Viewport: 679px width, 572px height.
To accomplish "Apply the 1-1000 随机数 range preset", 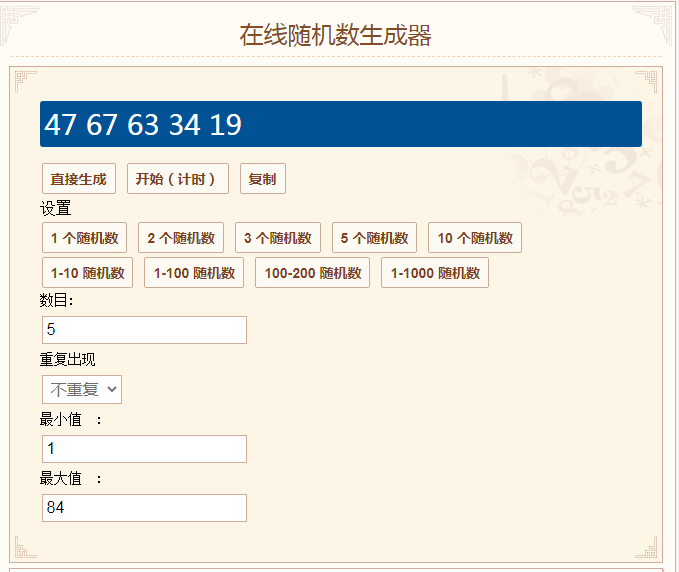I will (x=434, y=273).
